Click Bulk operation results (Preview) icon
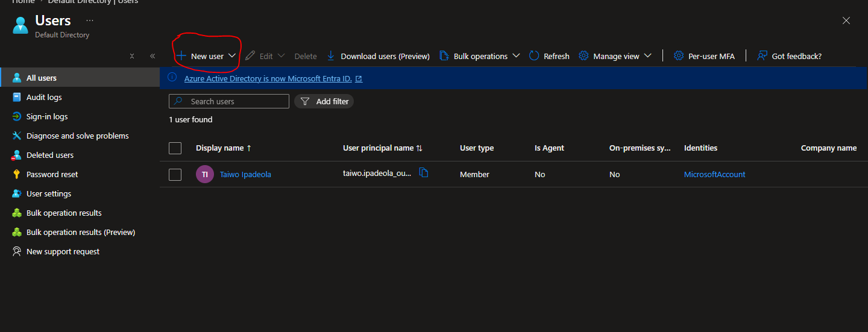 click(17, 232)
